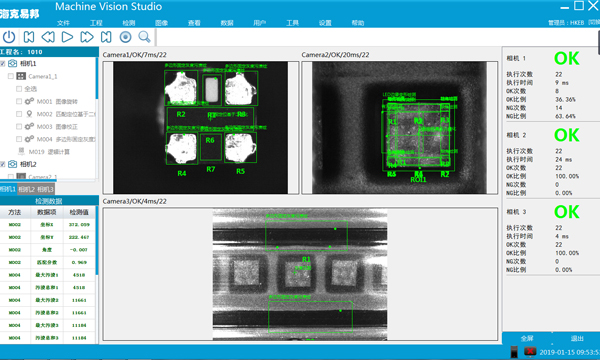Click the 退出 exit button
The image size is (600, 360).
click(x=577, y=338)
